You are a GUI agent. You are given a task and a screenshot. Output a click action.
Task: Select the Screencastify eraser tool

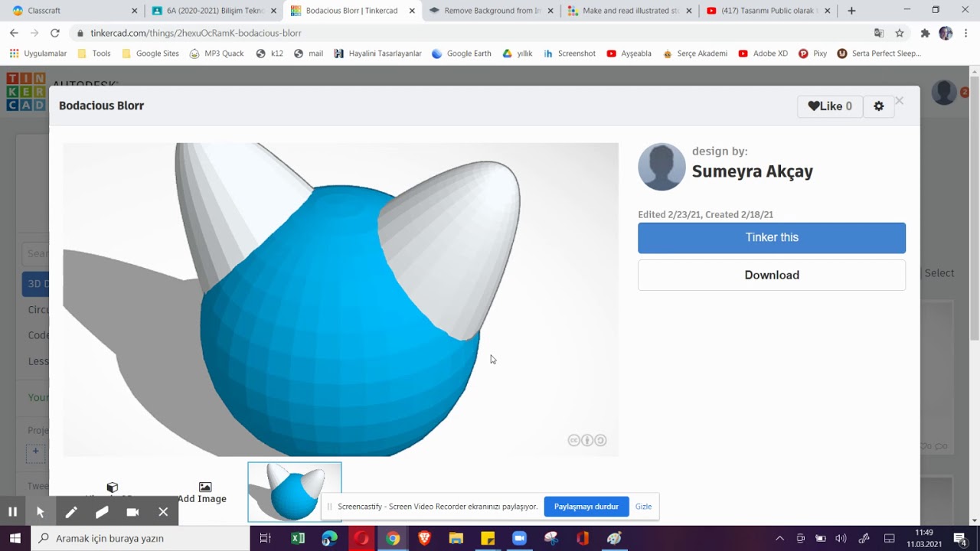(x=102, y=512)
